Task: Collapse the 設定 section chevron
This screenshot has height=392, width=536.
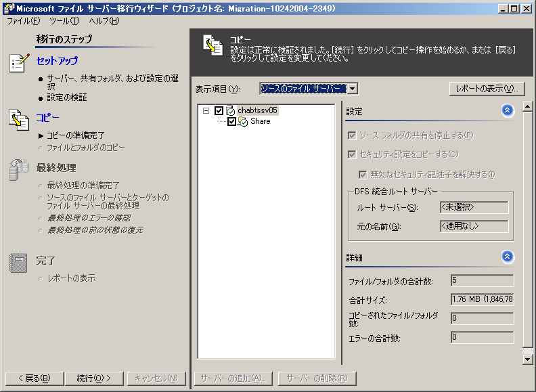Action: (508, 110)
